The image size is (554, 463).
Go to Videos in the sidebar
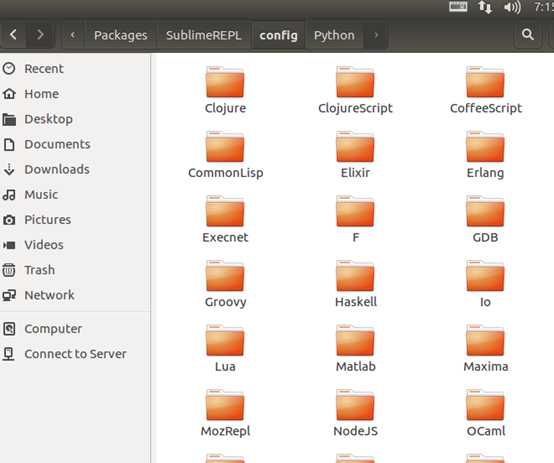[75, 245]
